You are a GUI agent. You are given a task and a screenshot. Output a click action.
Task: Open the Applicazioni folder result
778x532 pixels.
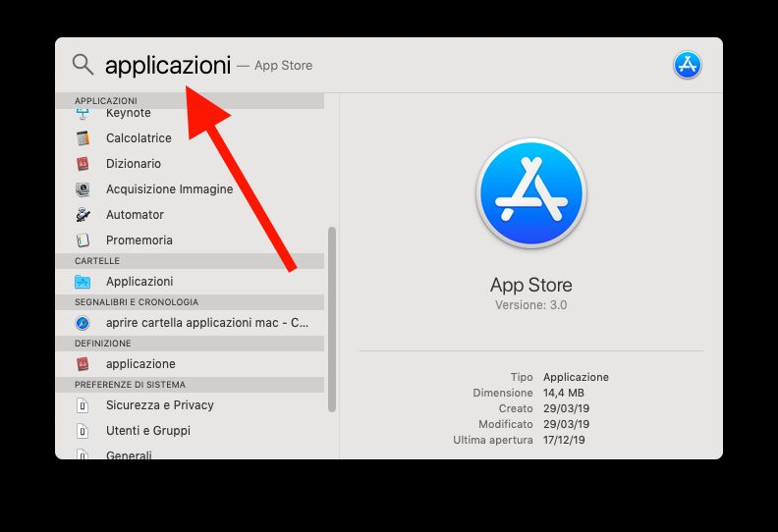[x=190, y=282]
